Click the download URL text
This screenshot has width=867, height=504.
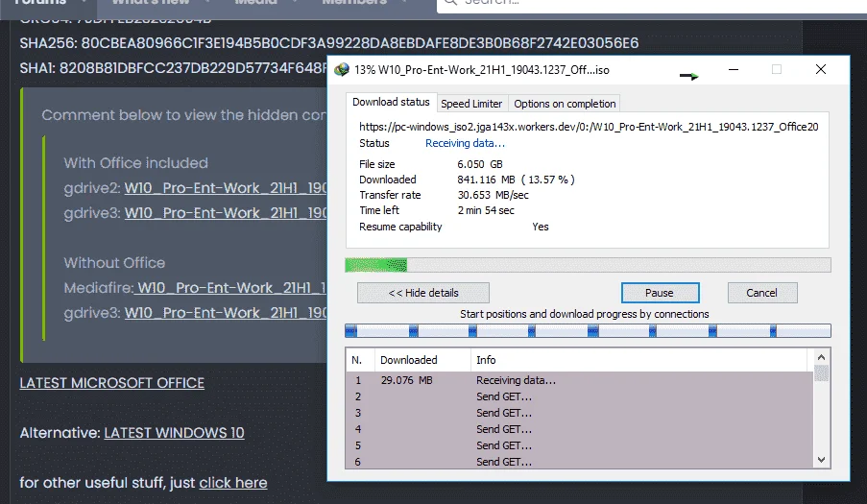click(589, 127)
